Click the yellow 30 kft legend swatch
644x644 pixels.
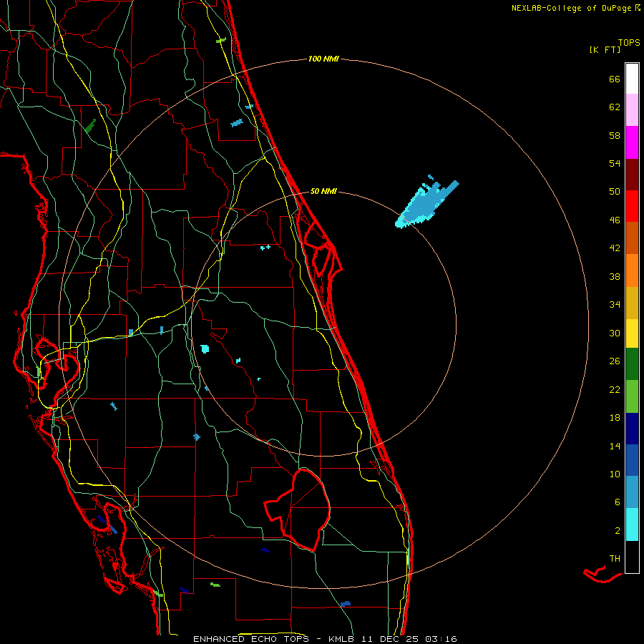pyautogui.click(x=632, y=333)
